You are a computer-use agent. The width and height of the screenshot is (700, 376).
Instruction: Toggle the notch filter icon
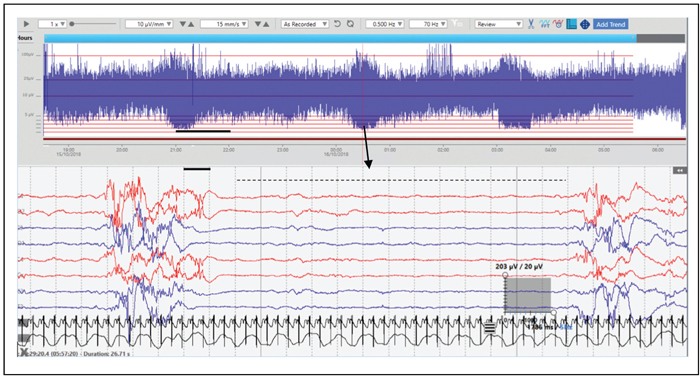[457, 24]
